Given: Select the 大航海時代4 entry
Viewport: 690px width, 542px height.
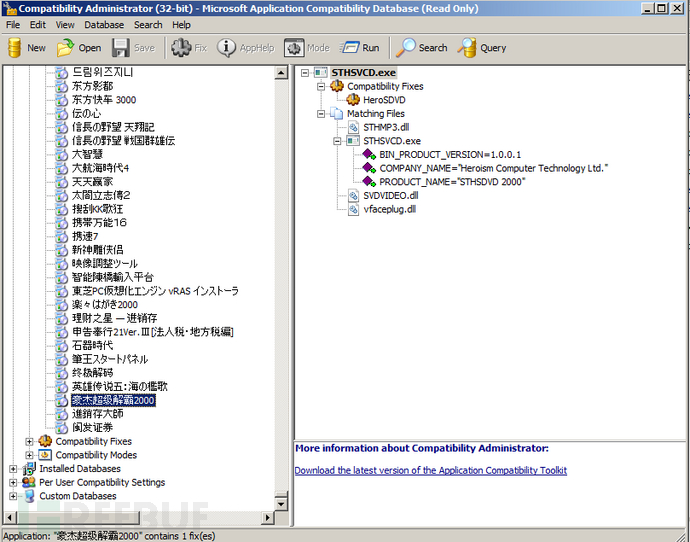Looking at the screenshot, I should coord(100,168).
